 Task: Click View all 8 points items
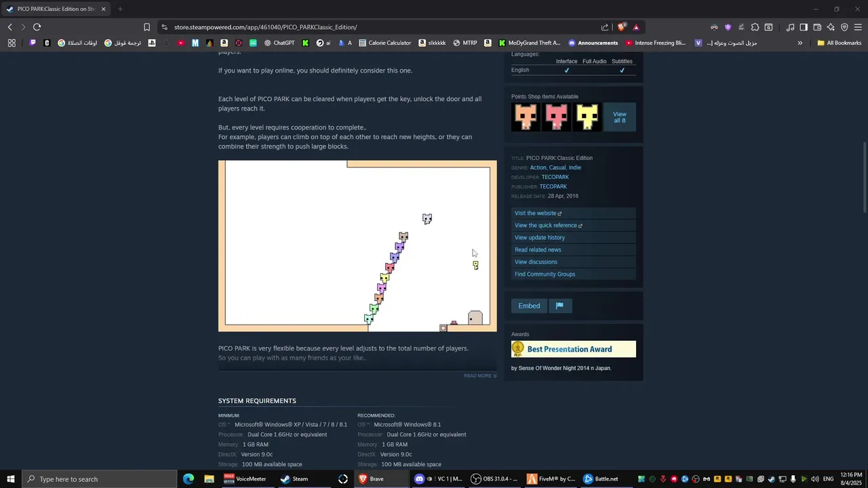pos(620,117)
